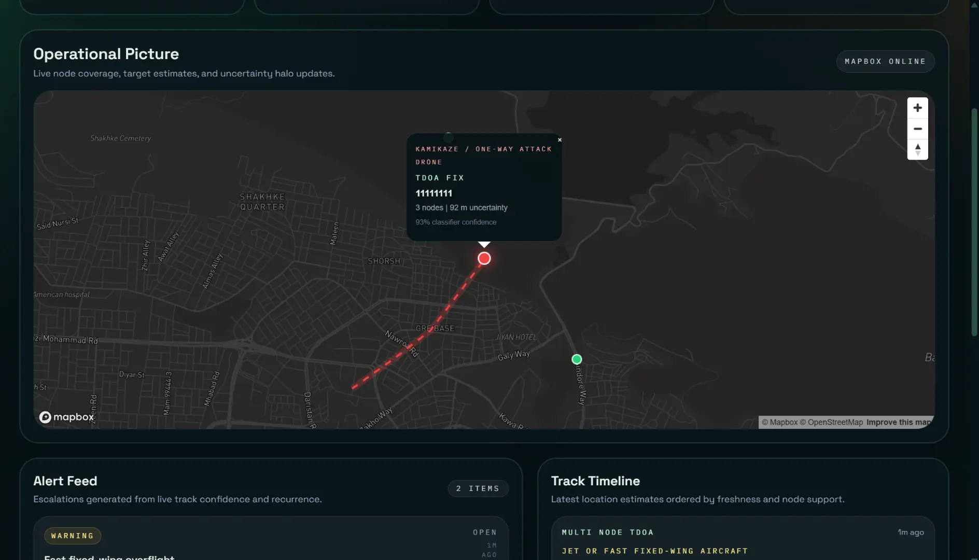The height and width of the screenshot is (560, 979).
Task: Zoom out on the map
Action: 917,129
